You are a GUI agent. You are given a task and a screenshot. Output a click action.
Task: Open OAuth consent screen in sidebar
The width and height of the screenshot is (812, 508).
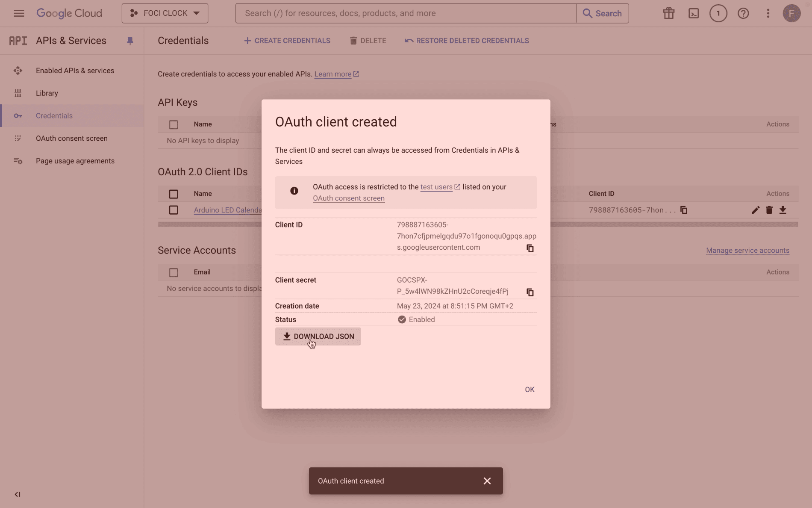click(x=72, y=139)
